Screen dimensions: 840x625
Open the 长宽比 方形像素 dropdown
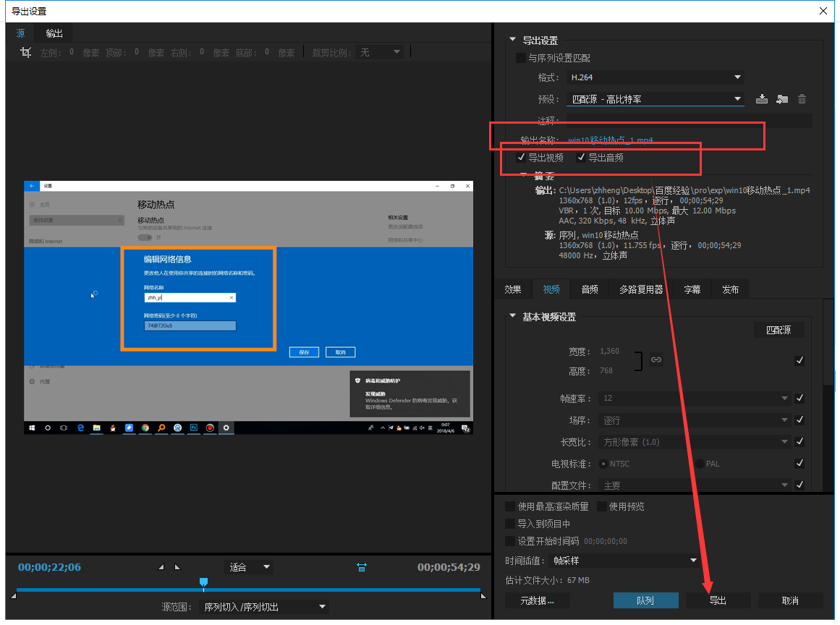click(x=695, y=443)
